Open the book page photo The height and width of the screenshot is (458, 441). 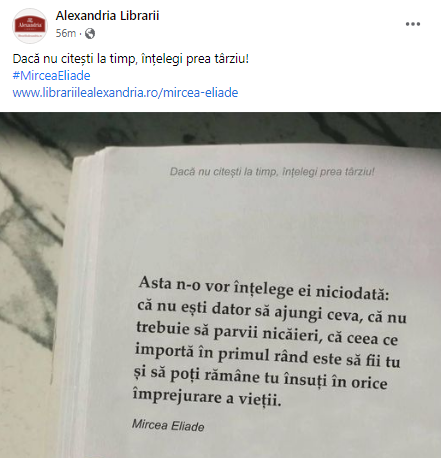tap(220, 285)
